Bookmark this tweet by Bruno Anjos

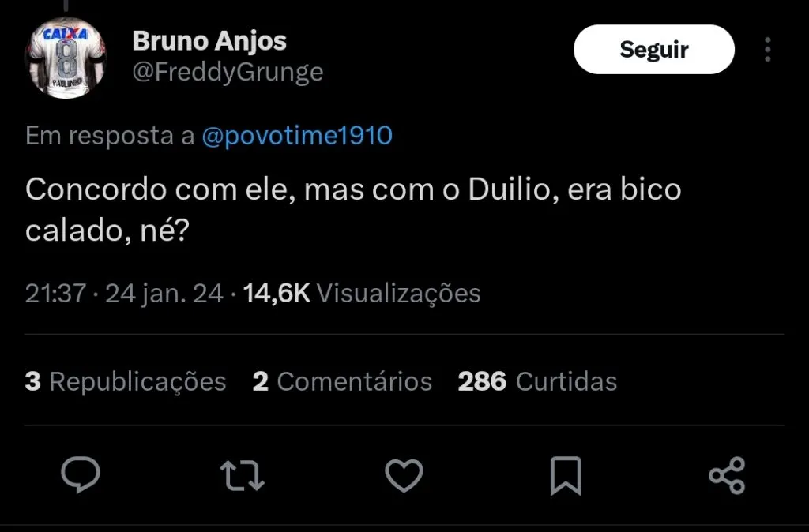[566, 475]
